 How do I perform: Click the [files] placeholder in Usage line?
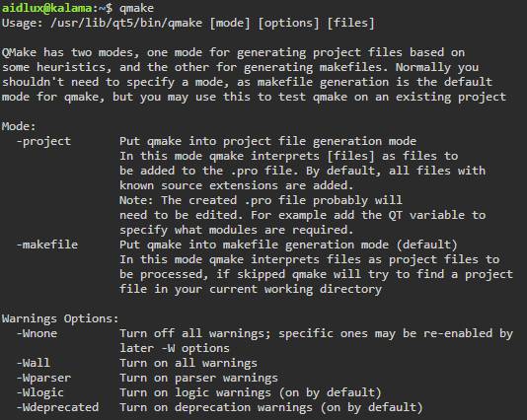(x=351, y=23)
